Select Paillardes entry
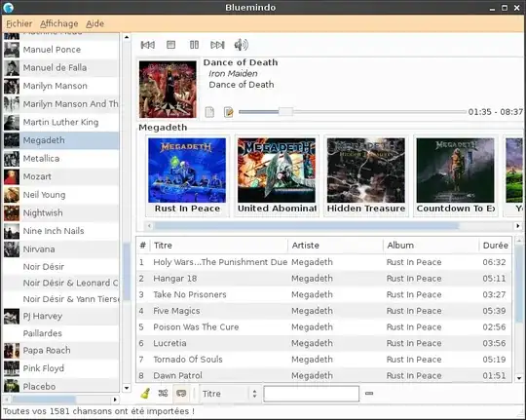The width and height of the screenshot is (526, 420). pyautogui.click(x=61, y=333)
